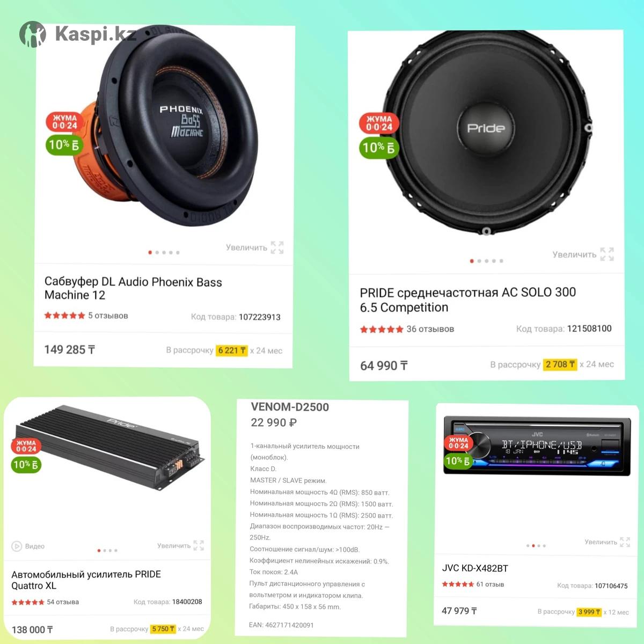
Task: Select the second carousel dot under Phoenix subwoofer
Action: pos(157,252)
